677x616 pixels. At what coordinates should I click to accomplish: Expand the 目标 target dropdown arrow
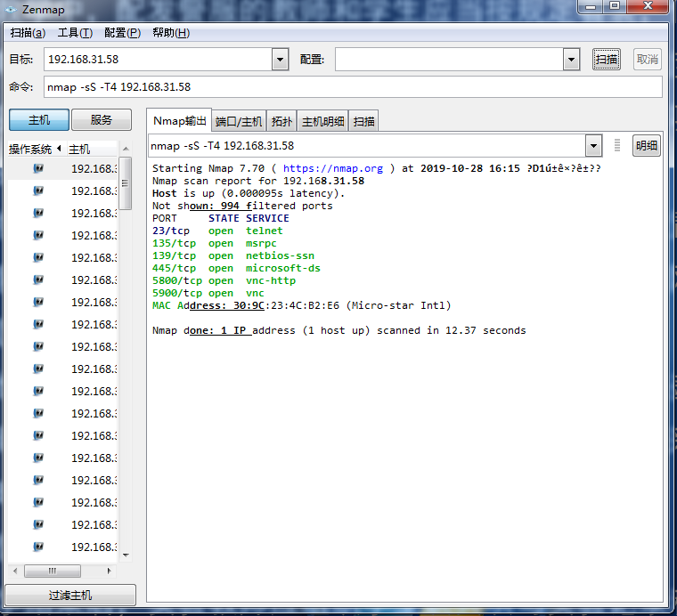[281, 59]
